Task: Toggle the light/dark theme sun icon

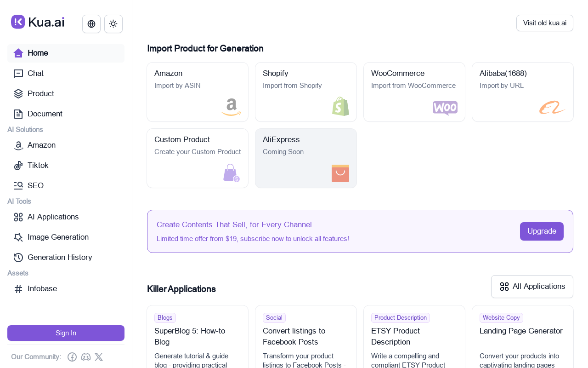Action: pyautogui.click(x=113, y=24)
